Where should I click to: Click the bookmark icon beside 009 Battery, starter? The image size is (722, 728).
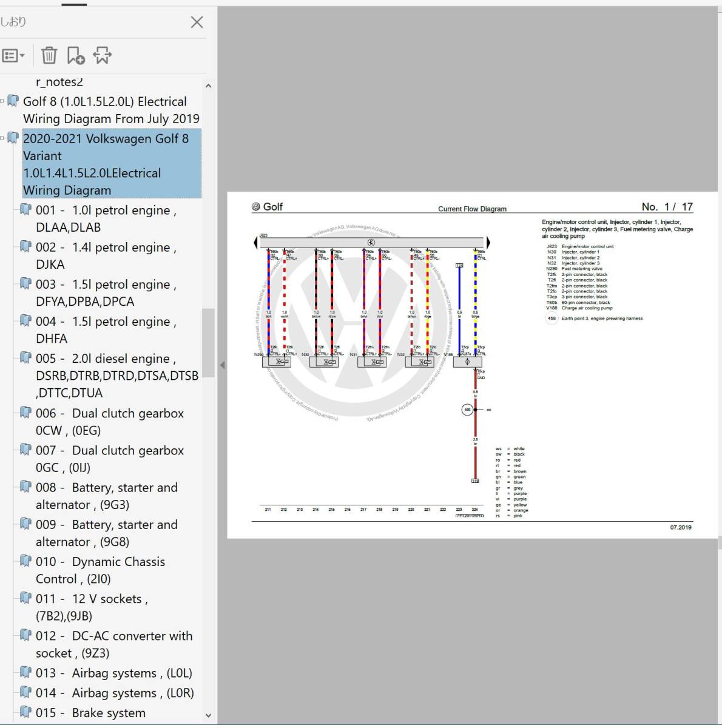point(25,524)
